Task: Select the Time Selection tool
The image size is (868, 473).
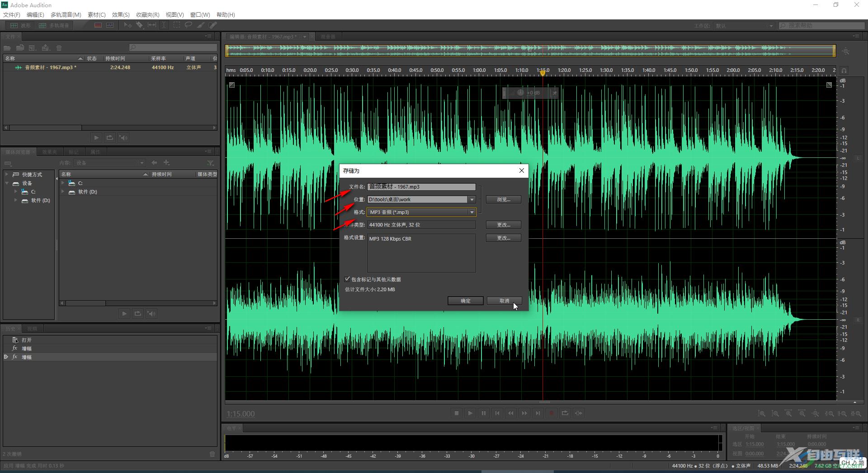Action: tap(164, 25)
